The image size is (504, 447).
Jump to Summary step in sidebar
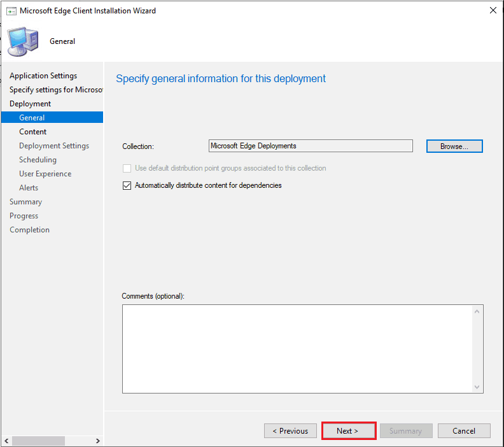click(25, 202)
